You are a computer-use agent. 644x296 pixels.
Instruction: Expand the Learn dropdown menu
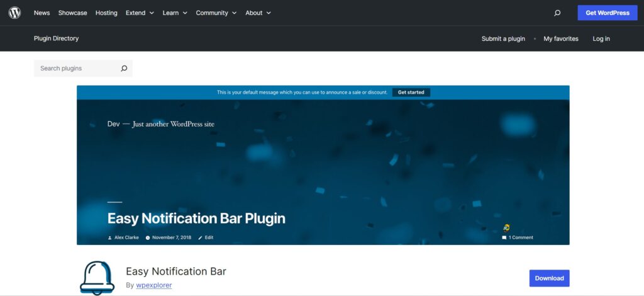click(175, 13)
